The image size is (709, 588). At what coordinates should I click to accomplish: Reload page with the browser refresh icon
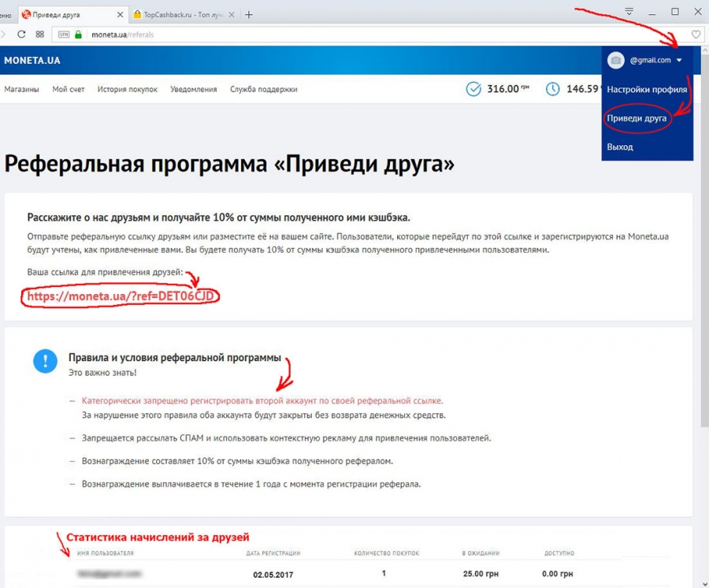click(21, 35)
